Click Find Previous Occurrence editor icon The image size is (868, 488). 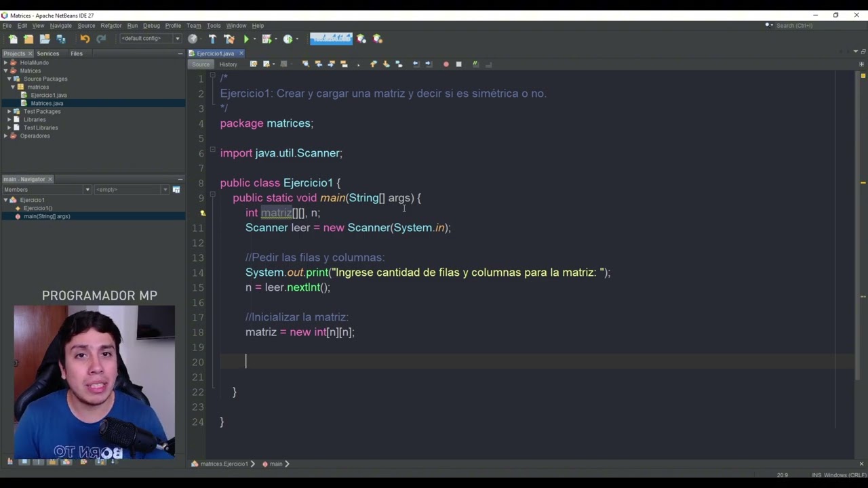tap(318, 64)
